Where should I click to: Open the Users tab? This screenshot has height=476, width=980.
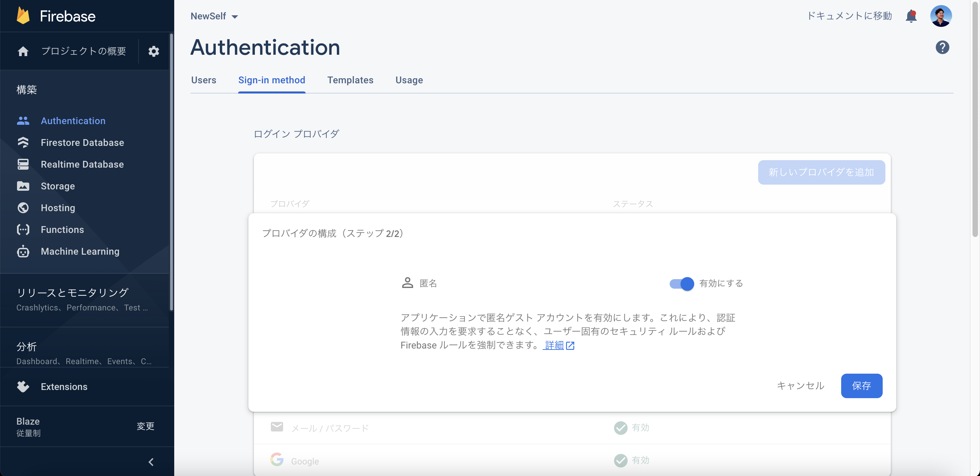tap(204, 80)
